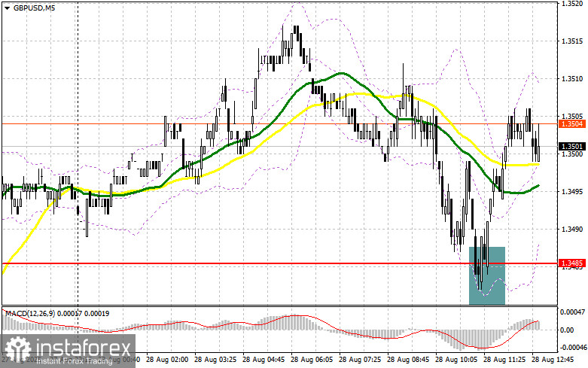Click the -0.00046 MACD scale value
This screenshot has width=588, height=368.
572,348
